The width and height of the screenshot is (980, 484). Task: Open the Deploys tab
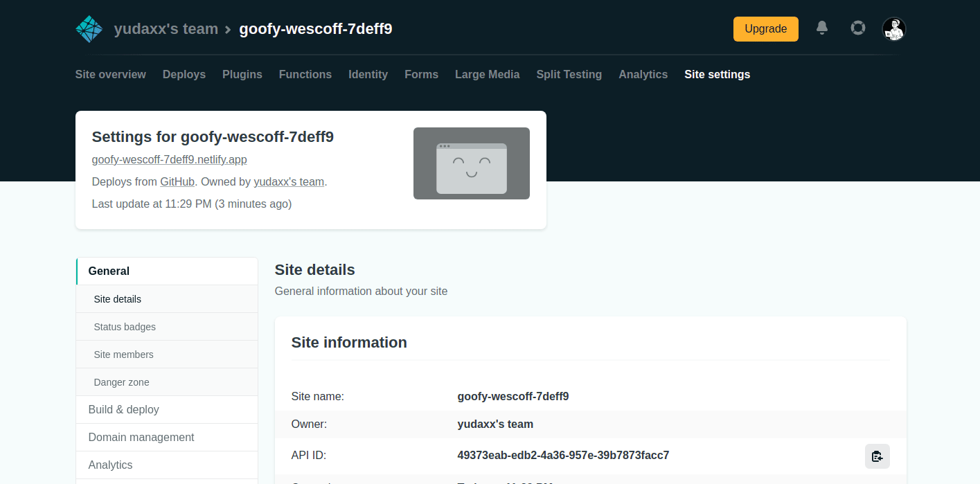click(184, 74)
